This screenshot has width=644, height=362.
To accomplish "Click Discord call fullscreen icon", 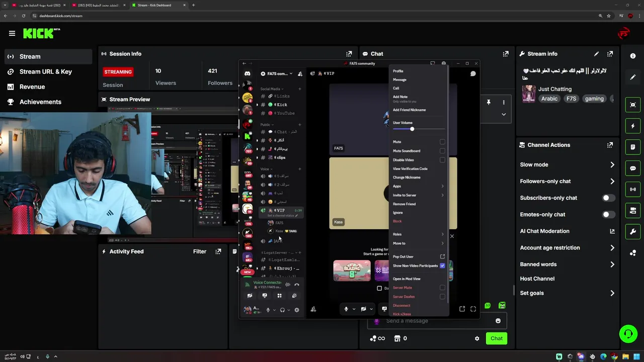I will pos(473,309).
